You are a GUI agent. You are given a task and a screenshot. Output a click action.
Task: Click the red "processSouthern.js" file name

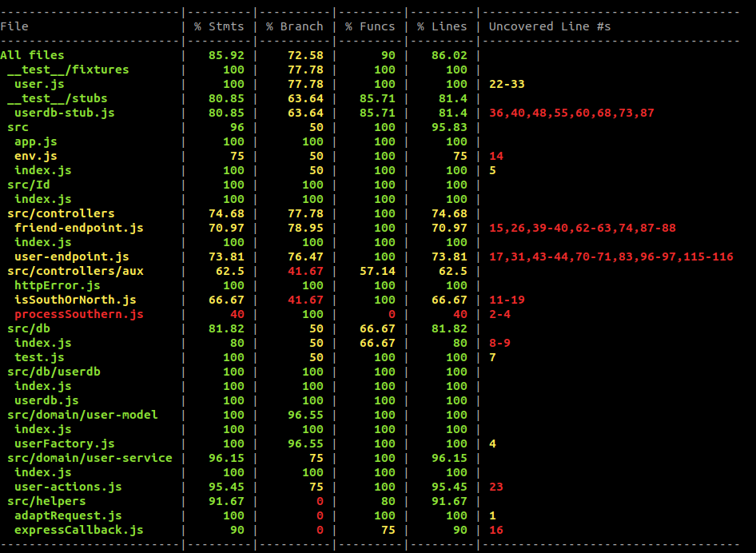tap(79, 314)
